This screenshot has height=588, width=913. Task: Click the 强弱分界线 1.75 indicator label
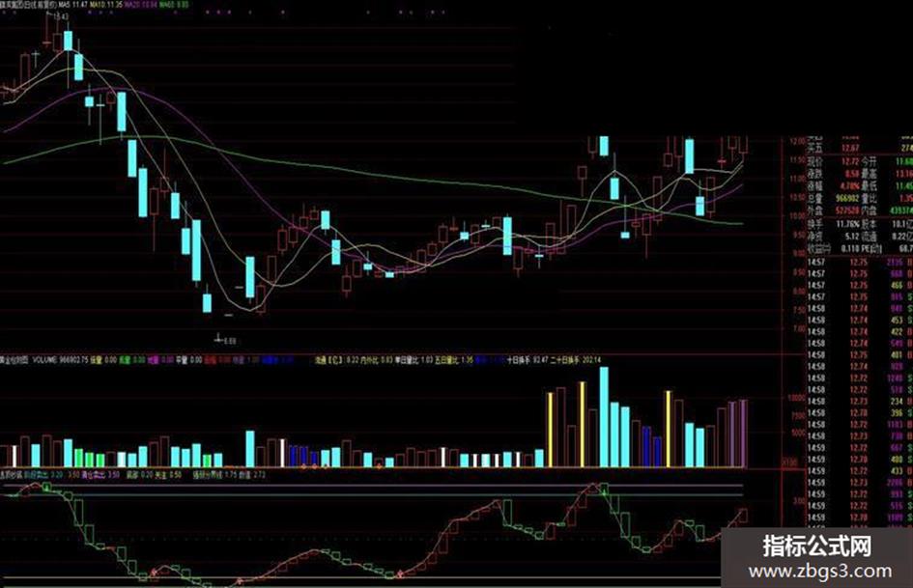[x=214, y=475]
